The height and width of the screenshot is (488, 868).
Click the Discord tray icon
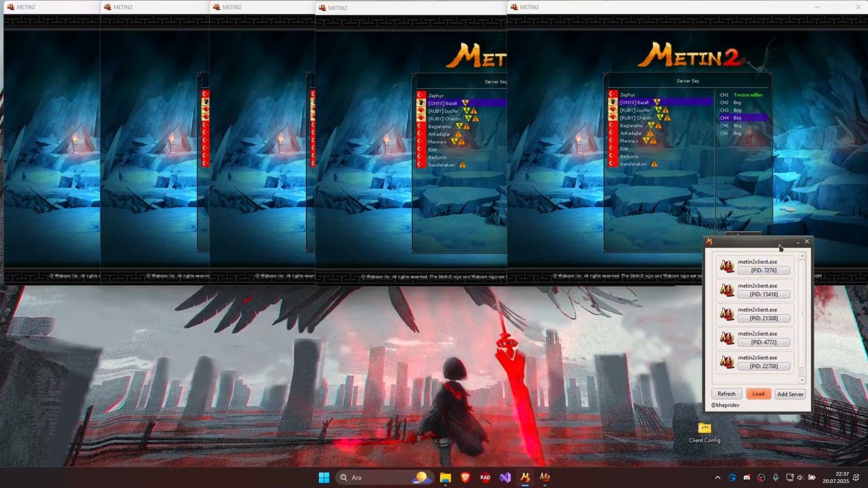(x=747, y=477)
